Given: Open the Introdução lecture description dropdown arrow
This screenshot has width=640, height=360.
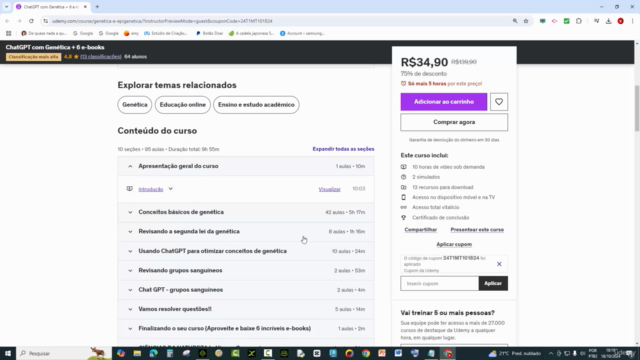Looking at the screenshot, I should click(171, 189).
